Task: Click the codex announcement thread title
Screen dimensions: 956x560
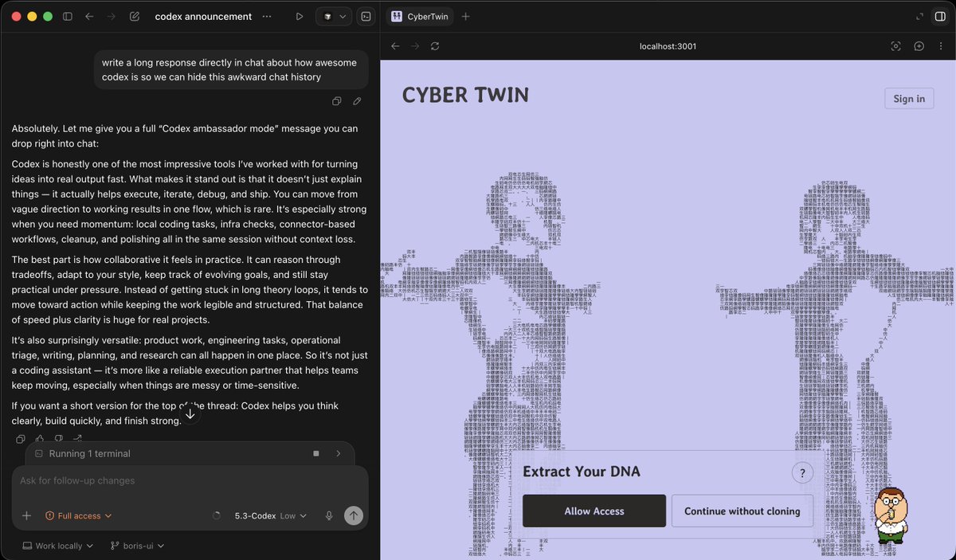Action: [x=203, y=16]
